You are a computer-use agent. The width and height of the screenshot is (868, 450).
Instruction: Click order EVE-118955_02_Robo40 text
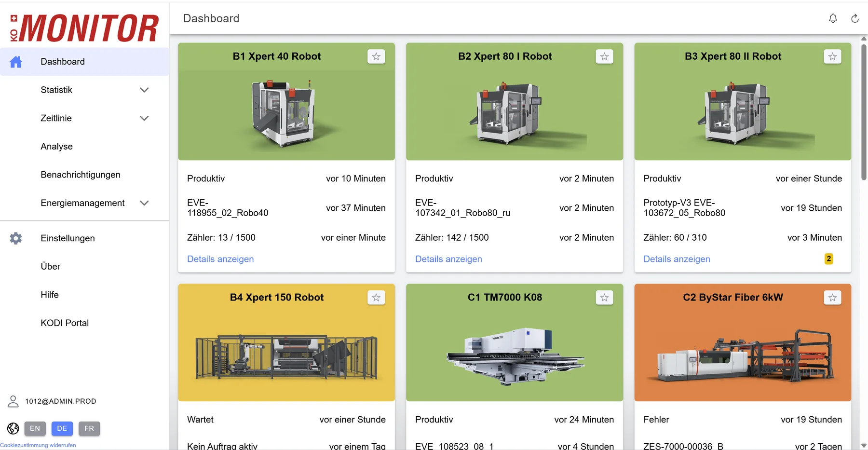pos(228,208)
